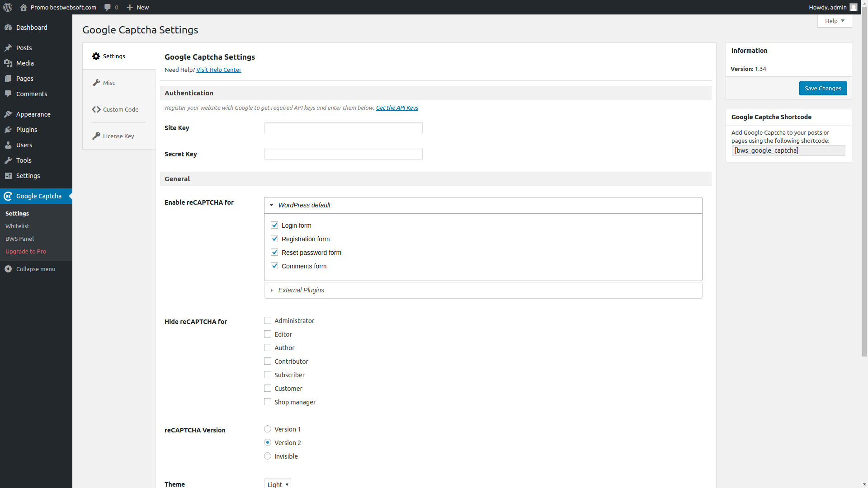Click the admin user avatar icon
The image size is (868, 488).
853,7
